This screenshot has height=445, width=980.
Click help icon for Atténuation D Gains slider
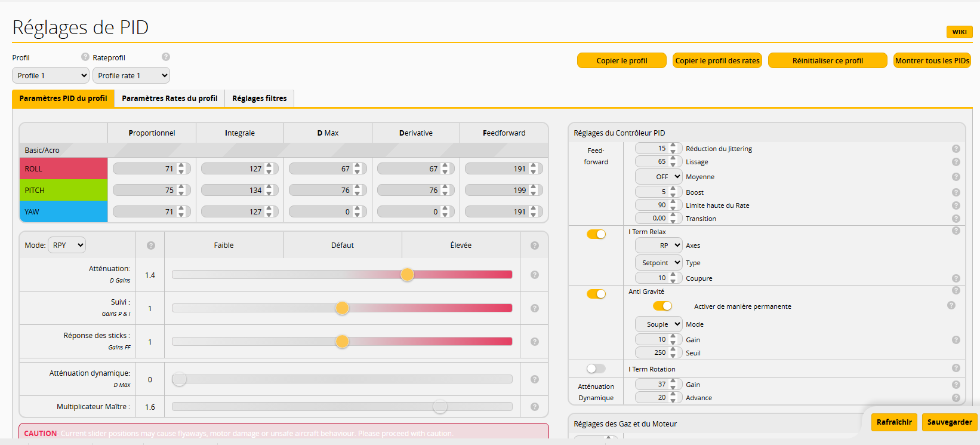point(535,275)
